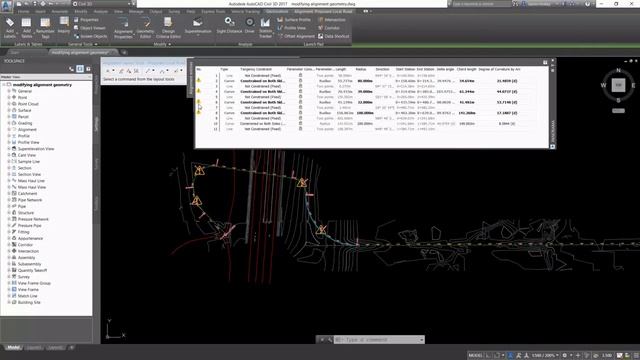Screen dimensions: 640x360
Task: Open the Home ribbon tab
Action: point(23,11)
